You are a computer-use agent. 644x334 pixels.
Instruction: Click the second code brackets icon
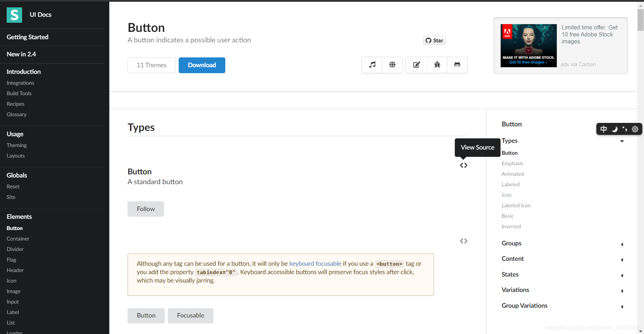tap(464, 241)
